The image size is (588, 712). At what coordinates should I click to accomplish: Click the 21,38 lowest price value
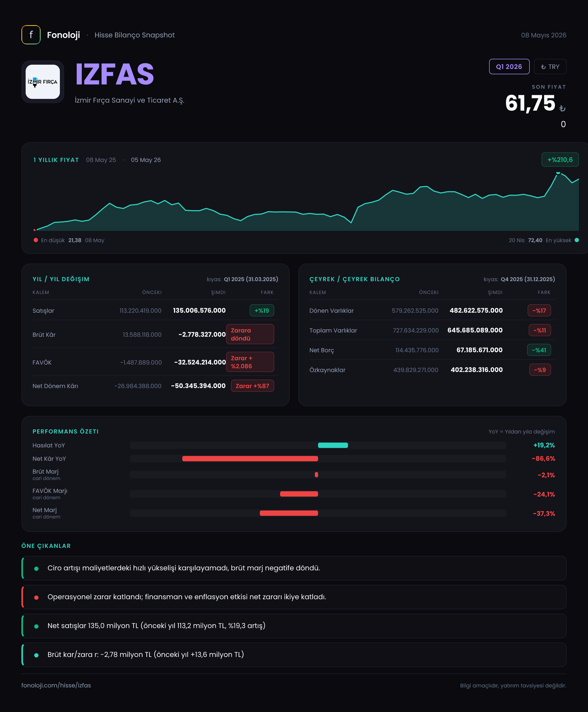[x=75, y=240]
